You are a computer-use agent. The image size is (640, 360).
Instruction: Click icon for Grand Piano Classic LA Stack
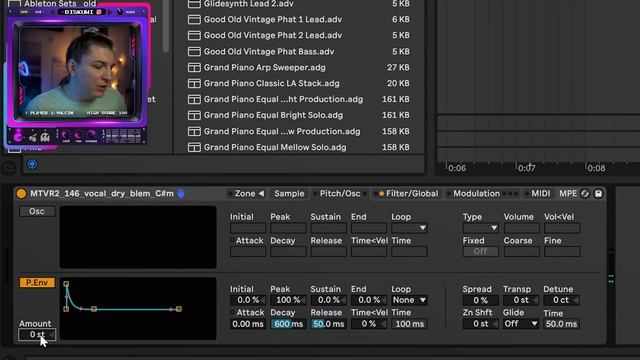point(194,83)
